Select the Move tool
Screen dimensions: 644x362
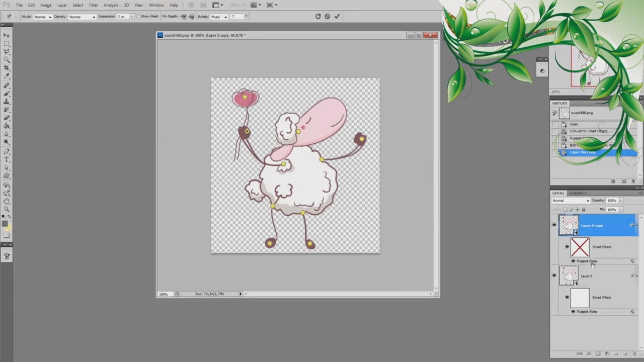pos(7,35)
